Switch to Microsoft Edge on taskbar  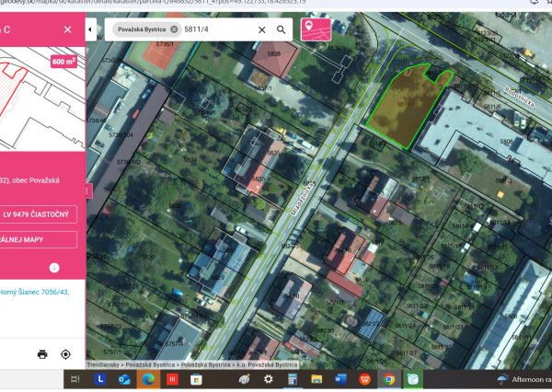[148, 379]
